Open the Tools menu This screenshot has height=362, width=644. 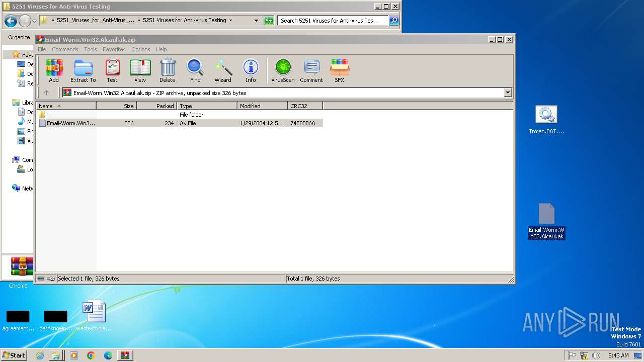click(x=91, y=49)
